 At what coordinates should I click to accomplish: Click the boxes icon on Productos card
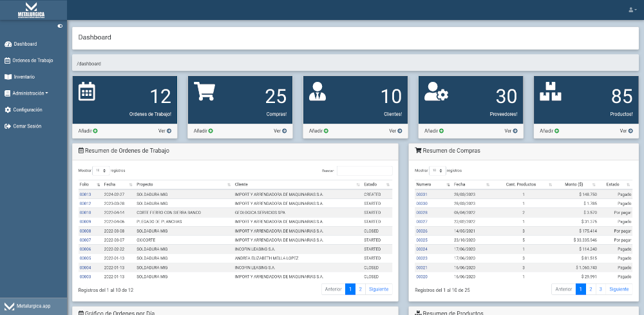click(549, 91)
